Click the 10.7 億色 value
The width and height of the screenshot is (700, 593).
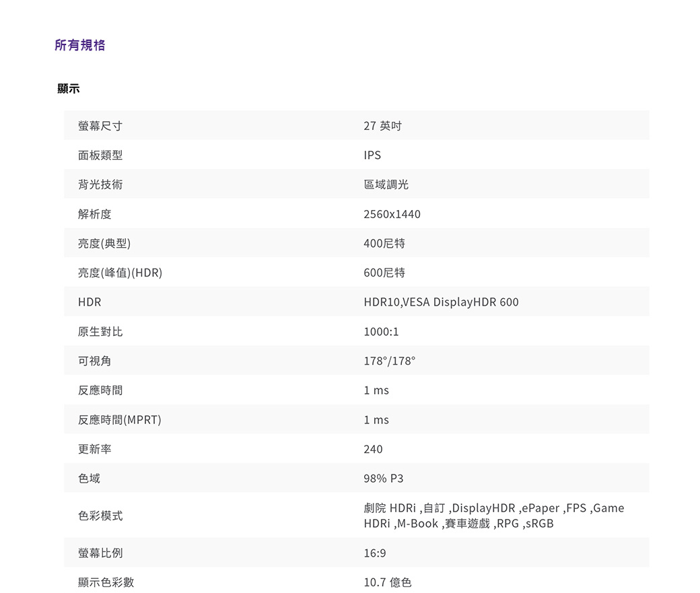(x=387, y=582)
